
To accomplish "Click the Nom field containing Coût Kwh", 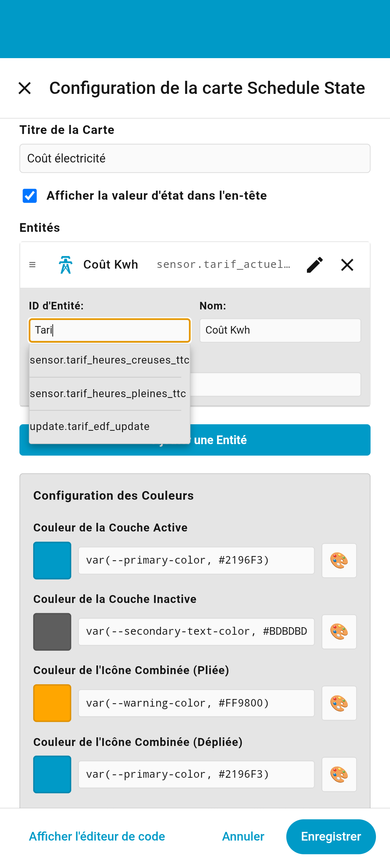I will (280, 330).
